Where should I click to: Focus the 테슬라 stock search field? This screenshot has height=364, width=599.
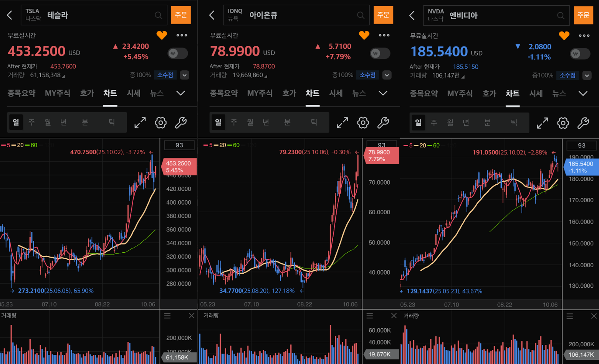94,15
